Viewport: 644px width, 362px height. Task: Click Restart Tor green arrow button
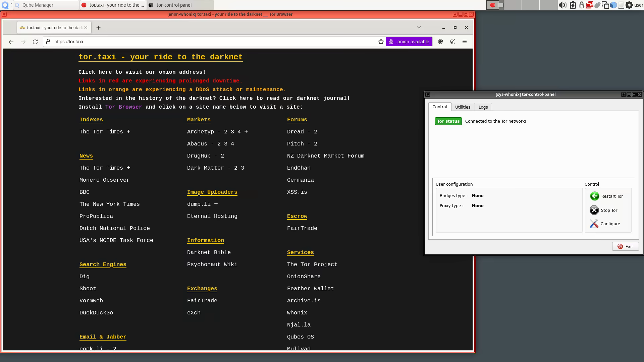tap(606, 196)
